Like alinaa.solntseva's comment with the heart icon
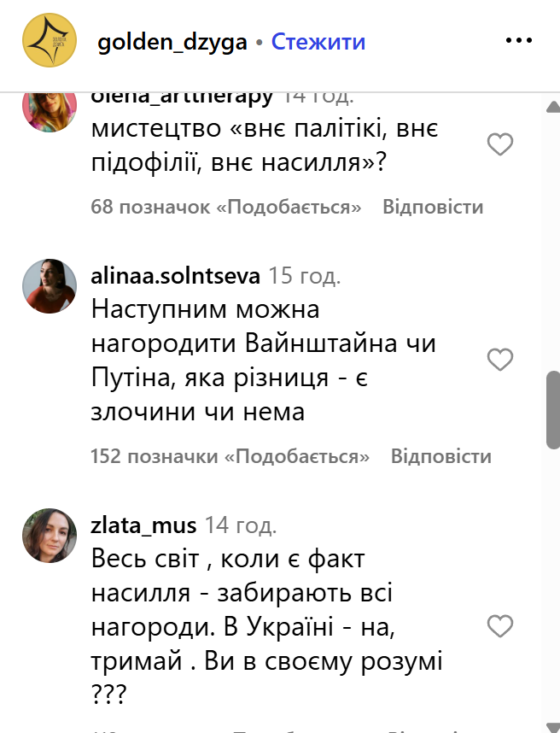This screenshot has height=733, width=560. (500, 360)
